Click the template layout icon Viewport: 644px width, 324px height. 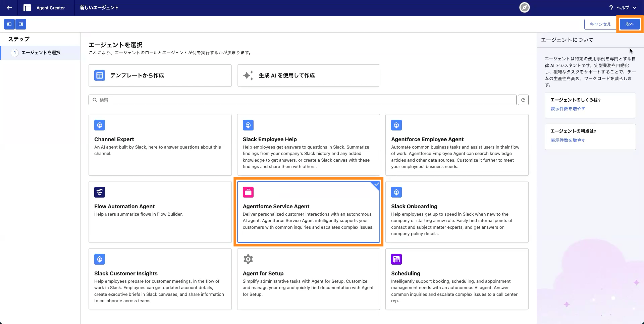point(100,75)
